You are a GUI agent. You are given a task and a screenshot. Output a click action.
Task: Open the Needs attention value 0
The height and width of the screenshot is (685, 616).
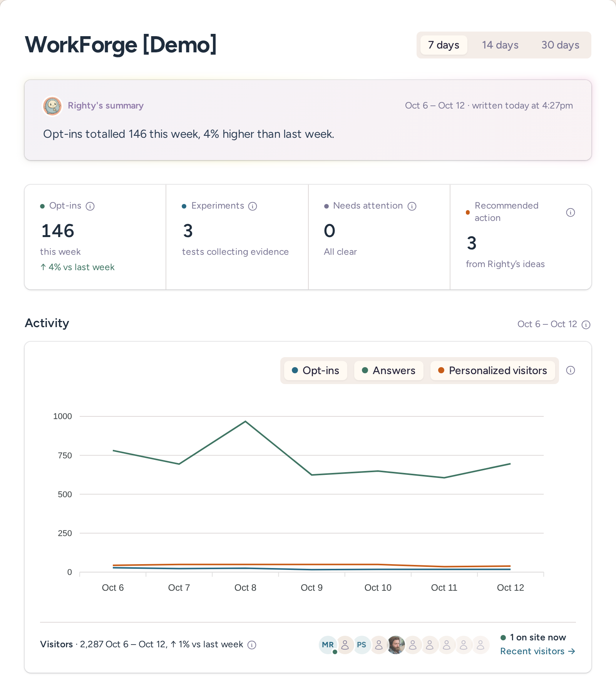coord(330,231)
